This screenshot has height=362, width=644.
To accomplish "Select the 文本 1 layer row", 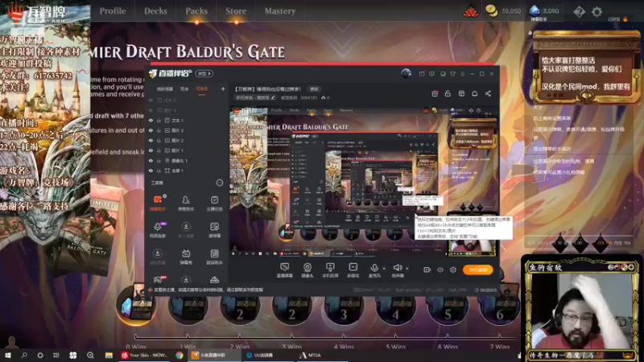I will pos(186,120).
